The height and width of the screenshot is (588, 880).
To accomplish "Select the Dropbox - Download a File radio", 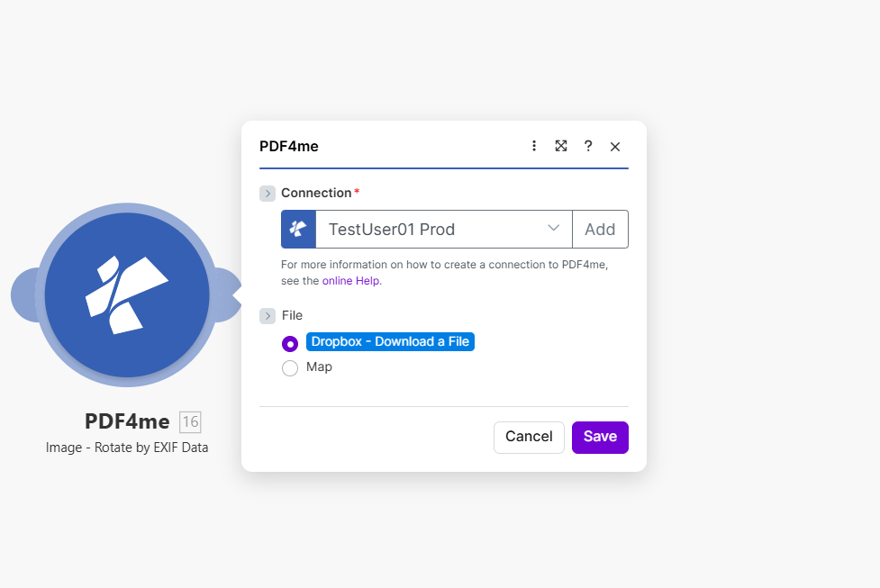I will (x=290, y=344).
